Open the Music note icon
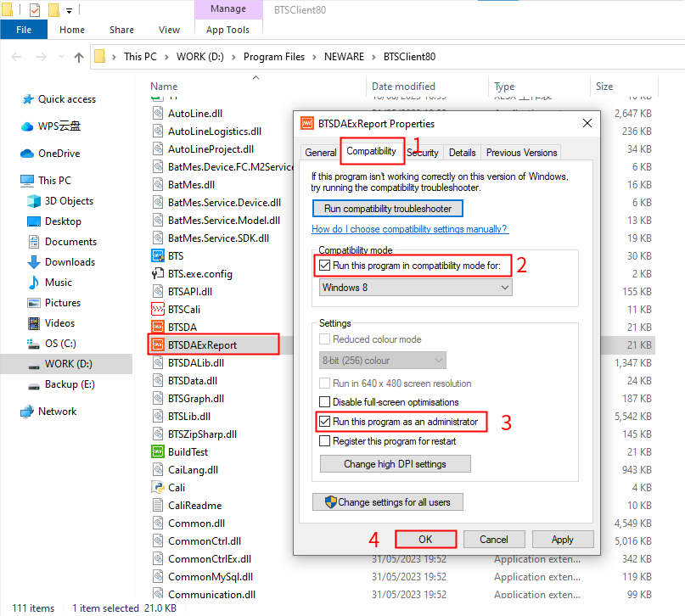685x616 pixels. click(x=34, y=282)
